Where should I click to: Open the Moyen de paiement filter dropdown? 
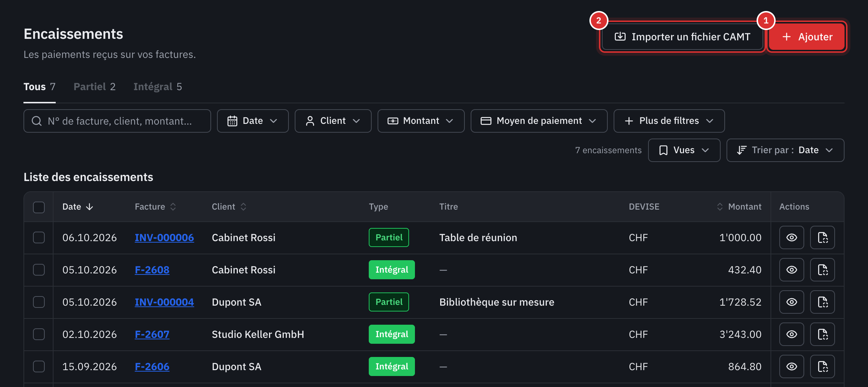[x=539, y=121]
